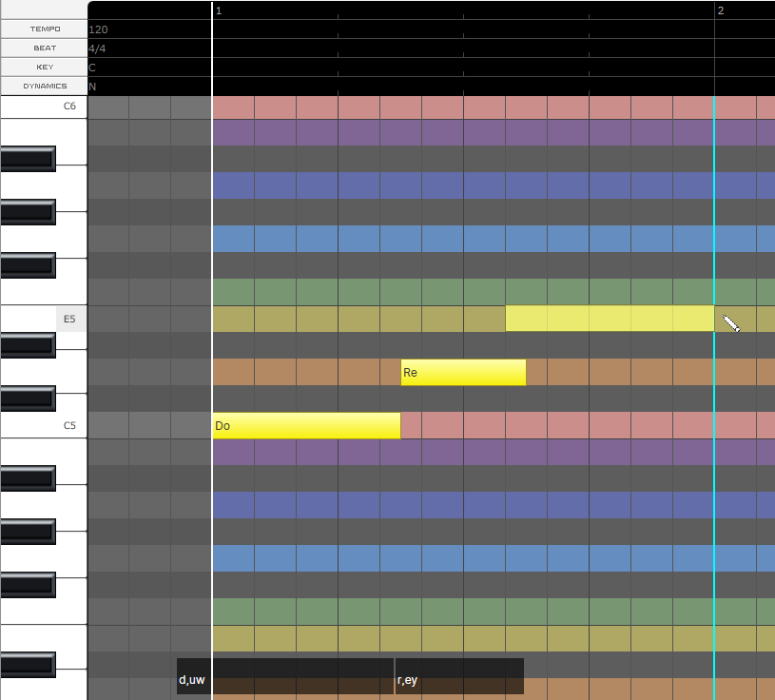
Task: Click measure 1 marker in the ruler
Action: pos(219,10)
